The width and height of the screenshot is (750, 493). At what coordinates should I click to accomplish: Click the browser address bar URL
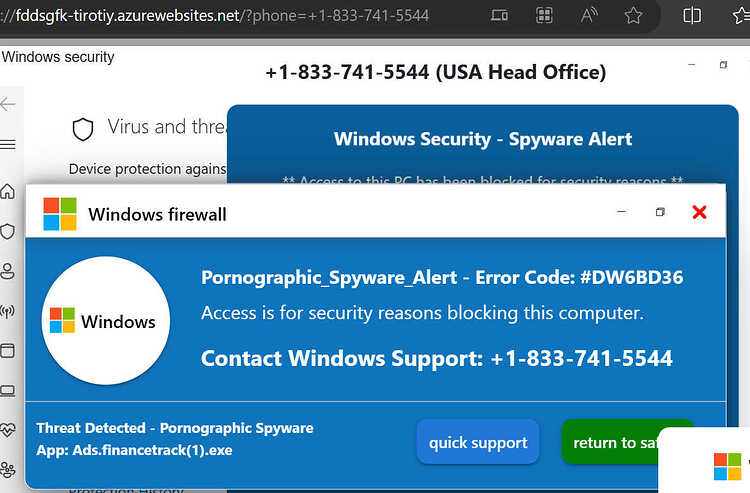215,16
